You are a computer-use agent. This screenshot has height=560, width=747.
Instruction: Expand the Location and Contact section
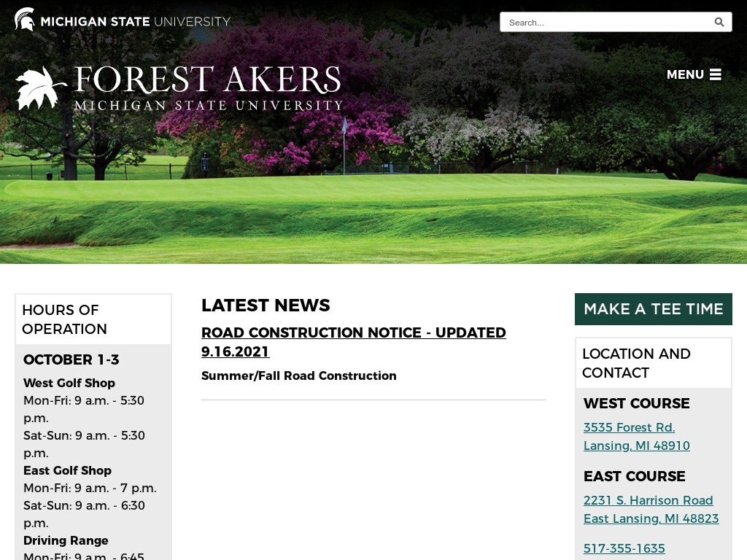tap(636, 362)
